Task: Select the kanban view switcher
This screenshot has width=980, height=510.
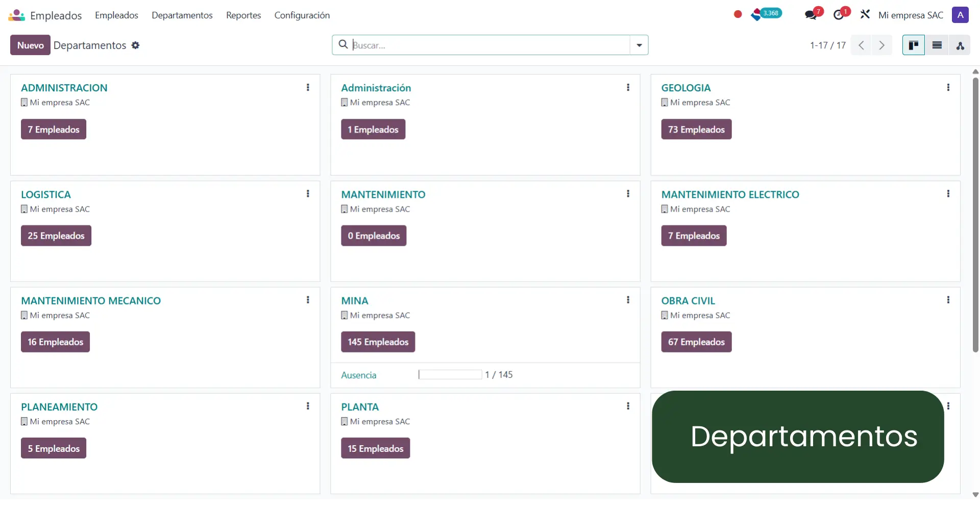Action: pyautogui.click(x=914, y=45)
